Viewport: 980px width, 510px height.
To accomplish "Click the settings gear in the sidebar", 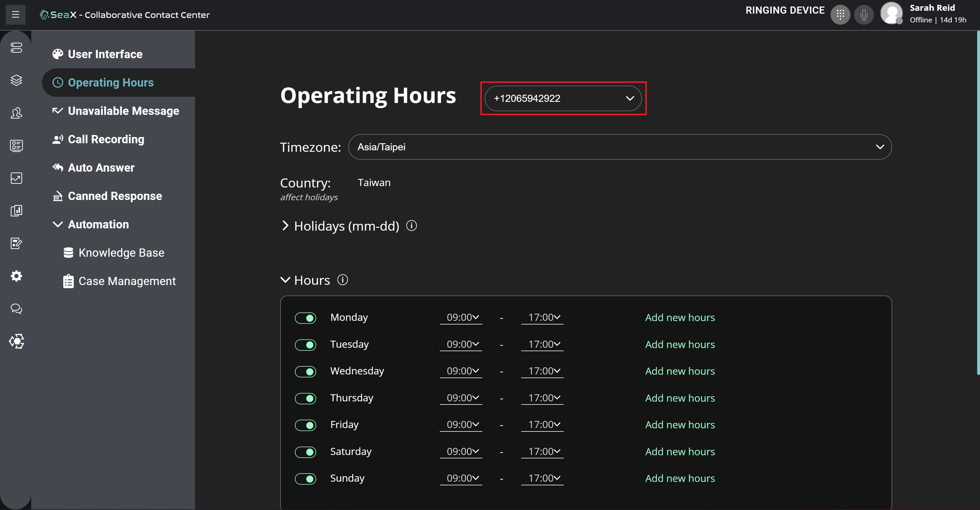I will pyautogui.click(x=16, y=275).
